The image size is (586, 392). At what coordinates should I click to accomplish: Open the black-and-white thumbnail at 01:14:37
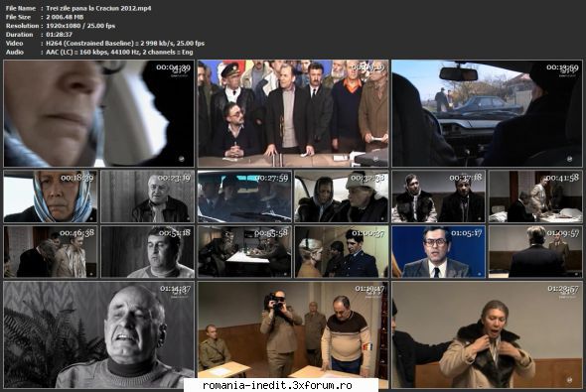coord(99,334)
